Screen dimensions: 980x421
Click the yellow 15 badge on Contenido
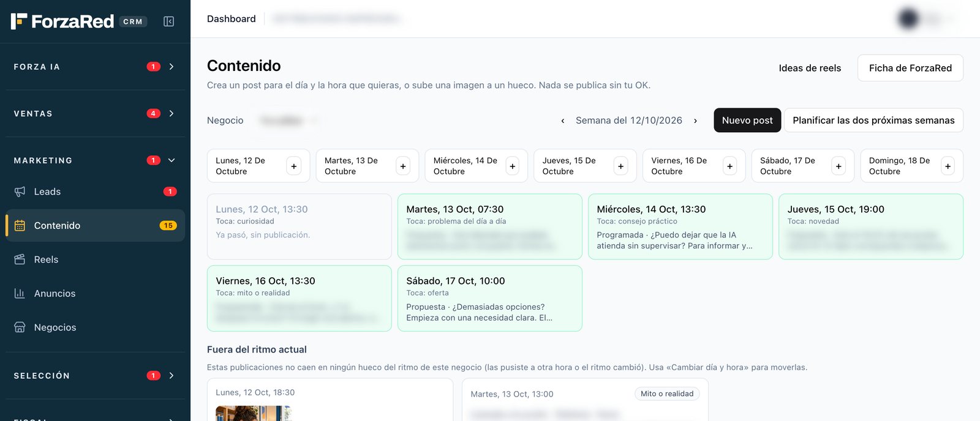[x=168, y=225]
